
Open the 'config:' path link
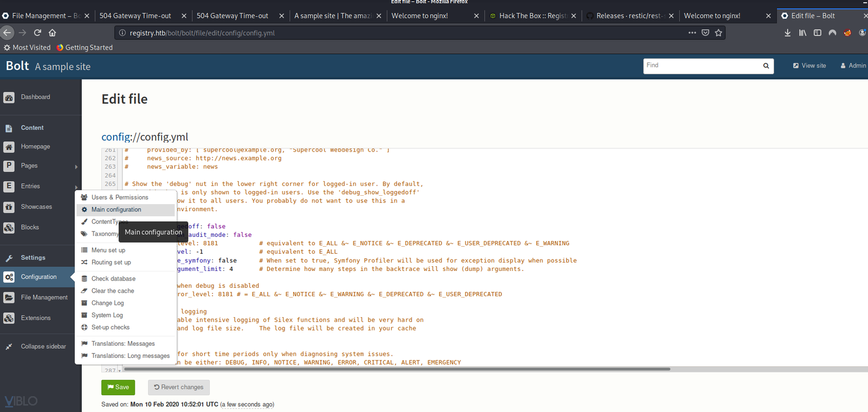pyautogui.click(x=116, y=137)
